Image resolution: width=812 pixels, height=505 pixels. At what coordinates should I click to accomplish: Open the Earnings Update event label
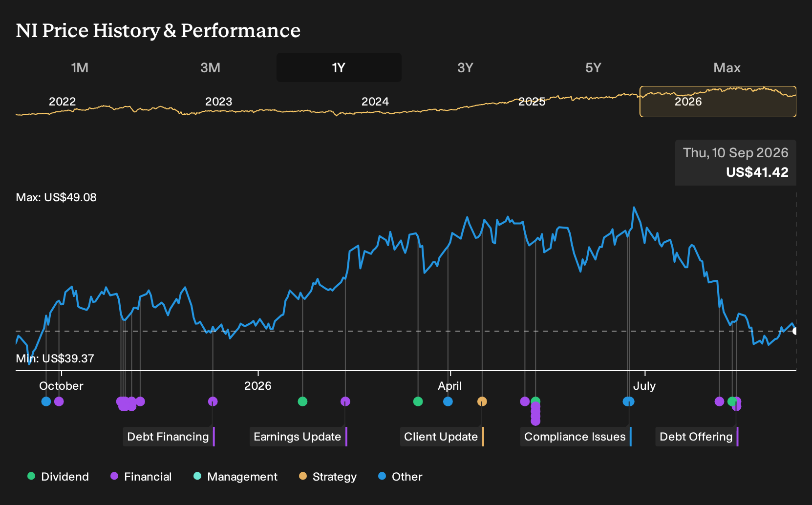[x=298, y=437]
